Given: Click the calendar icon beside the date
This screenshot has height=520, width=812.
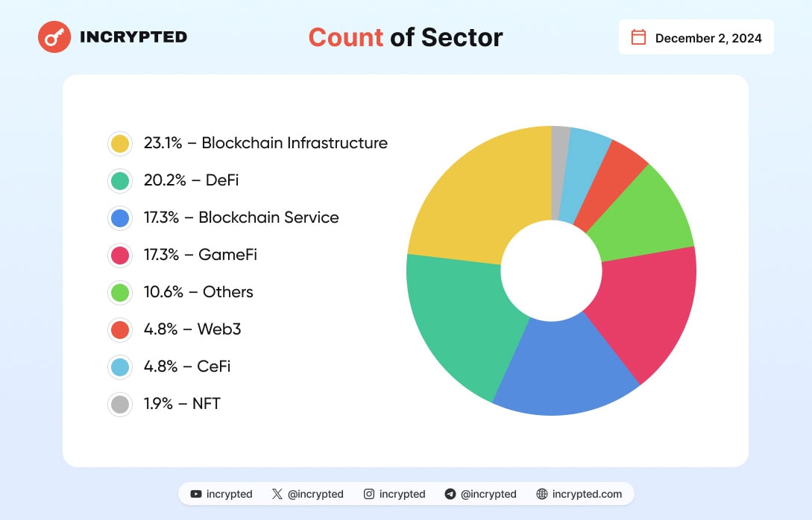Looking at the screenshot, I should pos(638,37).
